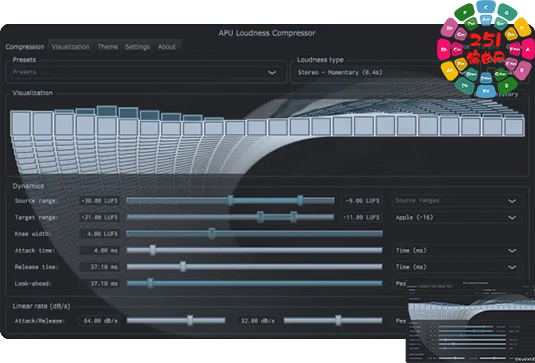Click the Target range label

point(36,217)
